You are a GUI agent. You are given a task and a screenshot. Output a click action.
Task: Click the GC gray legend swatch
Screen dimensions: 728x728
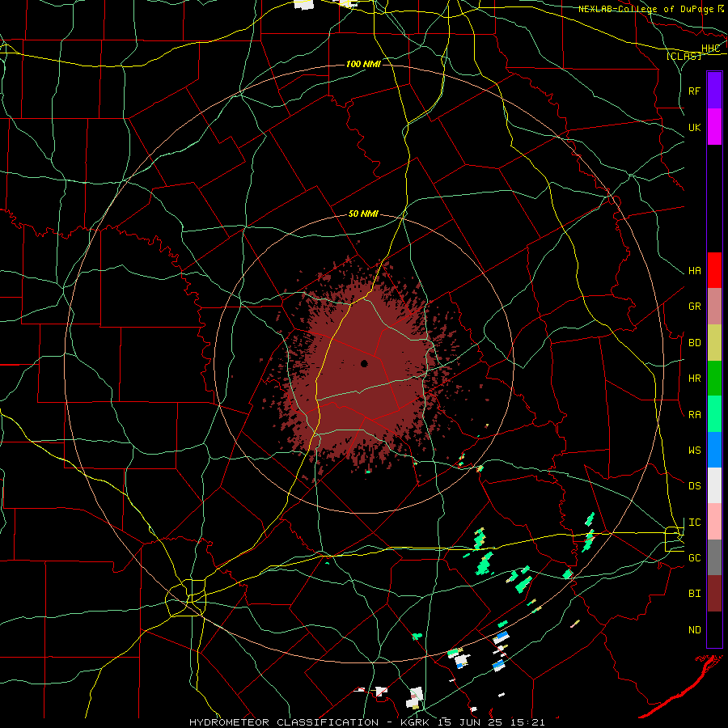click(714, 557)
